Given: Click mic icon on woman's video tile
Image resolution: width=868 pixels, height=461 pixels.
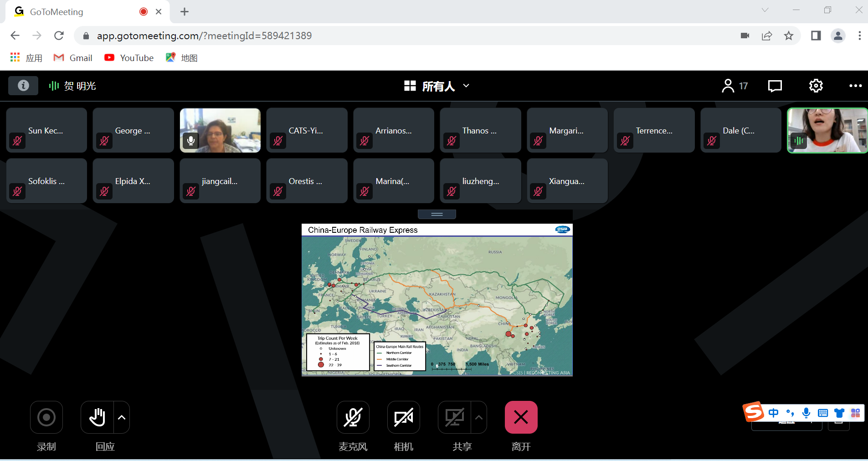Looking at the screenshot, I should click(191, 141).
